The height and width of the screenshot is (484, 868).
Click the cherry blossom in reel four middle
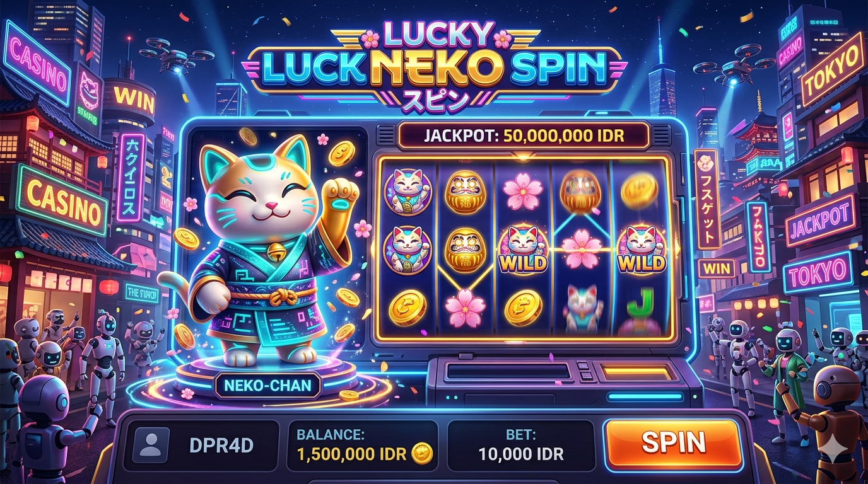pyautogui.click(x=582, y=249)
